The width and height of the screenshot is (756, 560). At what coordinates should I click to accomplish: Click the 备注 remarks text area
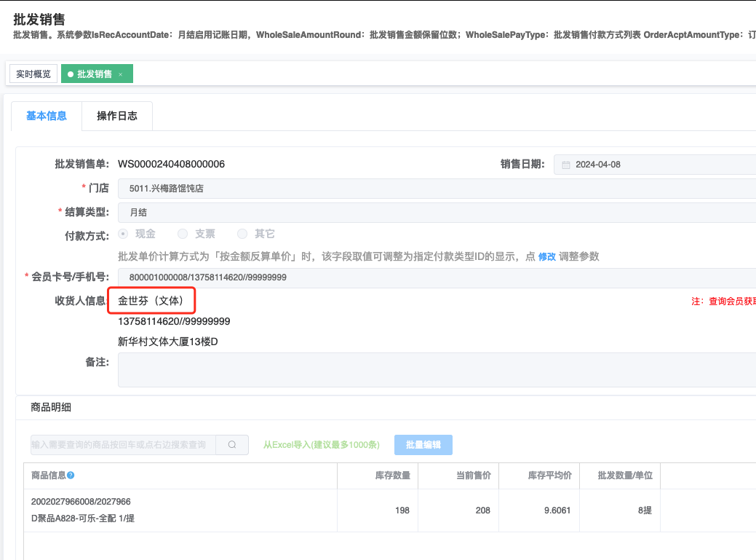click(x=437, y=370)
